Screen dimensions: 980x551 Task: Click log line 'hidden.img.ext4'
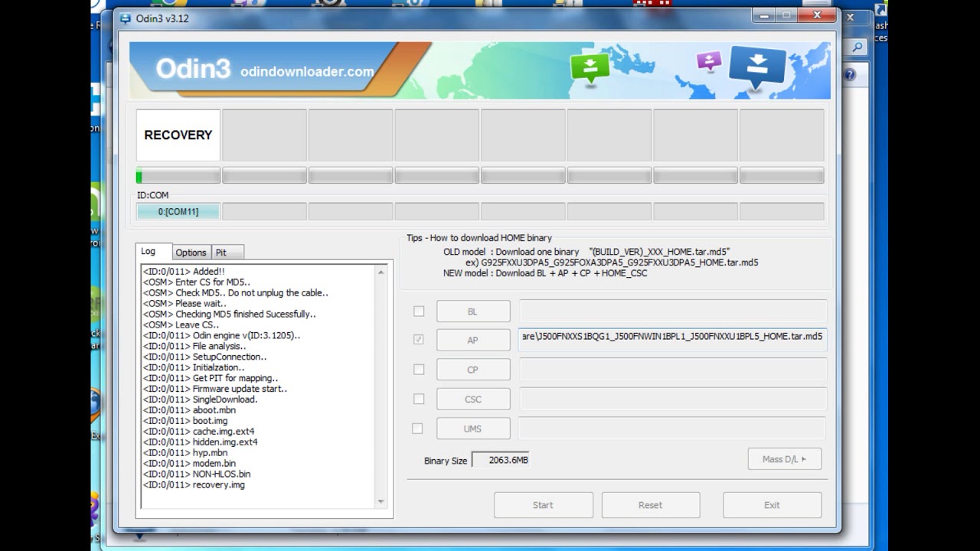point(200,442)
